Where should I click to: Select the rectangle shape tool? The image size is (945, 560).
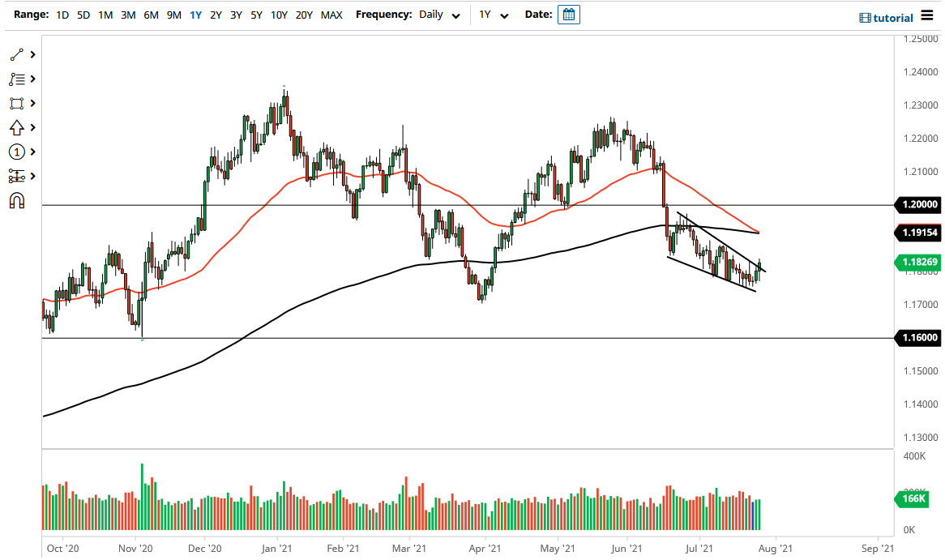pos(18,103)
